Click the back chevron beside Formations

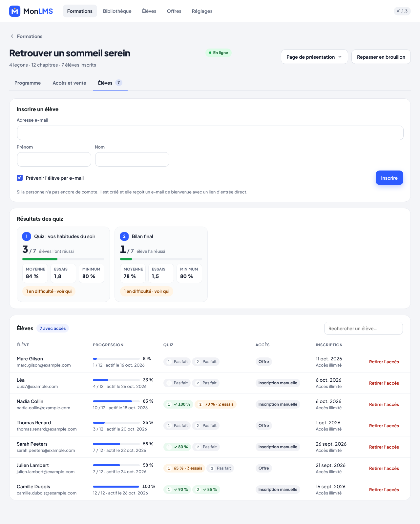(x=12, y=36)
